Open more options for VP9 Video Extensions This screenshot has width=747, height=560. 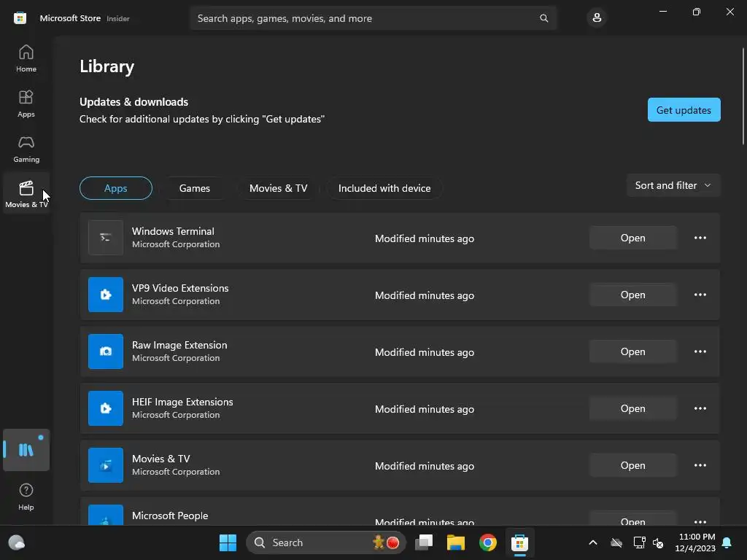pyautogui.click(x=700, y=295)
